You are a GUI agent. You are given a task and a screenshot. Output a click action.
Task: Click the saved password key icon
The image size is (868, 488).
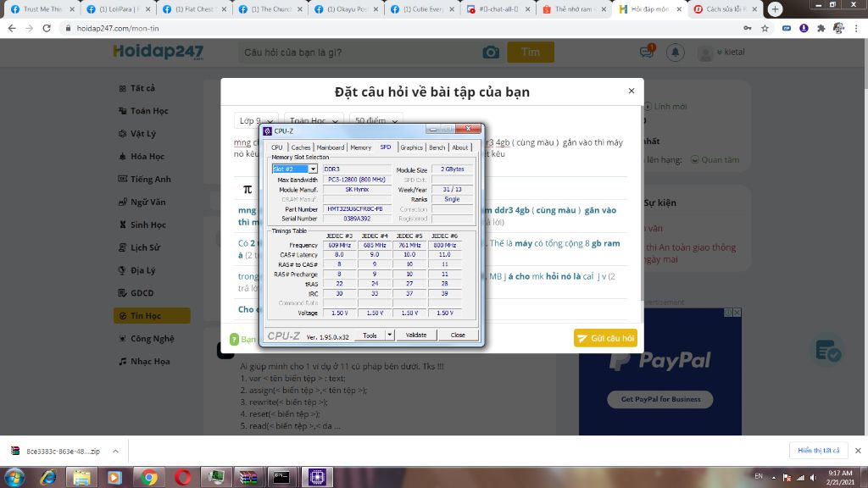pos(748,28)
